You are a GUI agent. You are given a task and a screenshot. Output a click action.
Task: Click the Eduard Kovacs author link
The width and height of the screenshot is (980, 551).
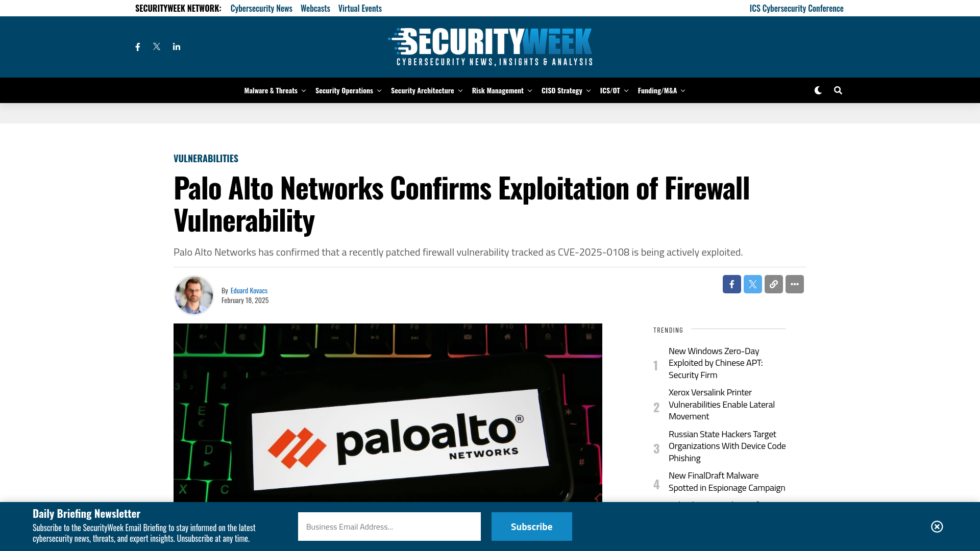(x=249, y=290)
